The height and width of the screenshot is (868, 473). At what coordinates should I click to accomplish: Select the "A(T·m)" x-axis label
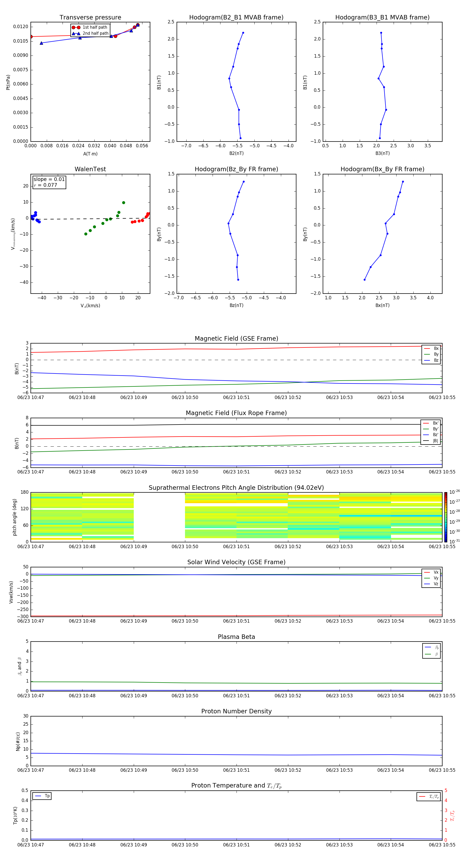pyautogui.click(x=90, y=154)
